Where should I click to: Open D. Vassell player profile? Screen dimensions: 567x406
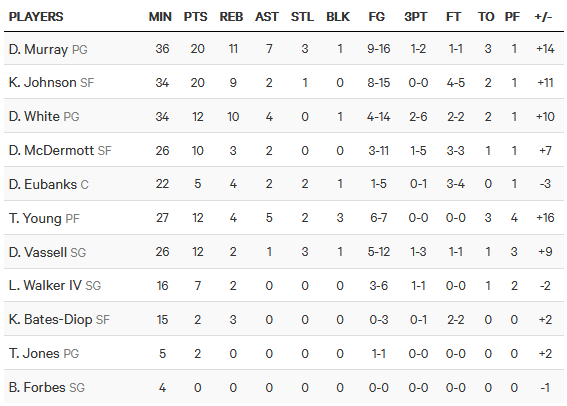[38, 252]
